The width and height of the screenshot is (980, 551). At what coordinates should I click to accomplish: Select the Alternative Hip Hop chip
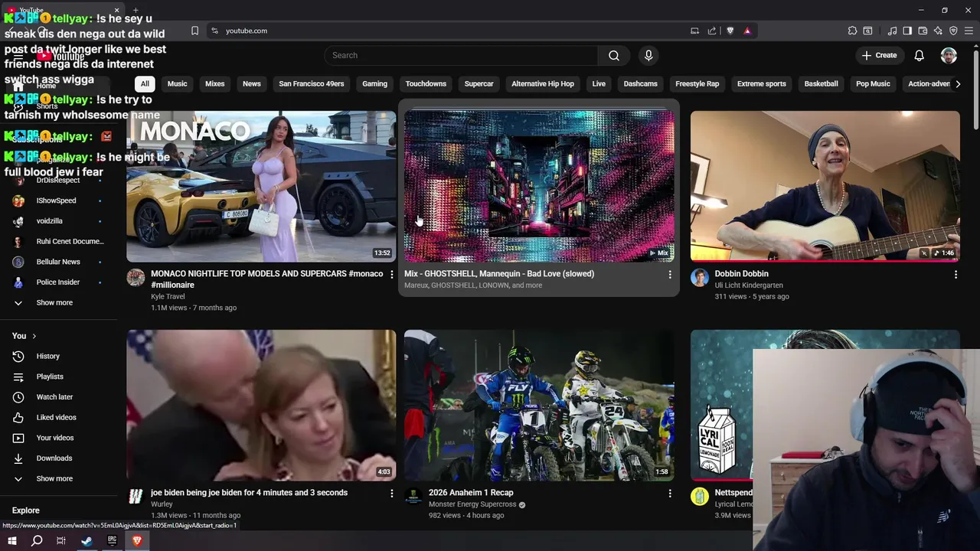543,83
